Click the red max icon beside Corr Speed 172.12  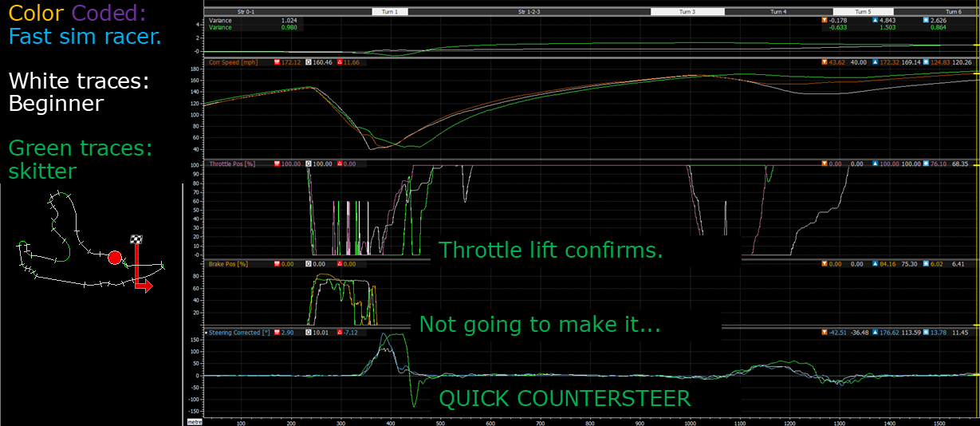click(277, 62)
